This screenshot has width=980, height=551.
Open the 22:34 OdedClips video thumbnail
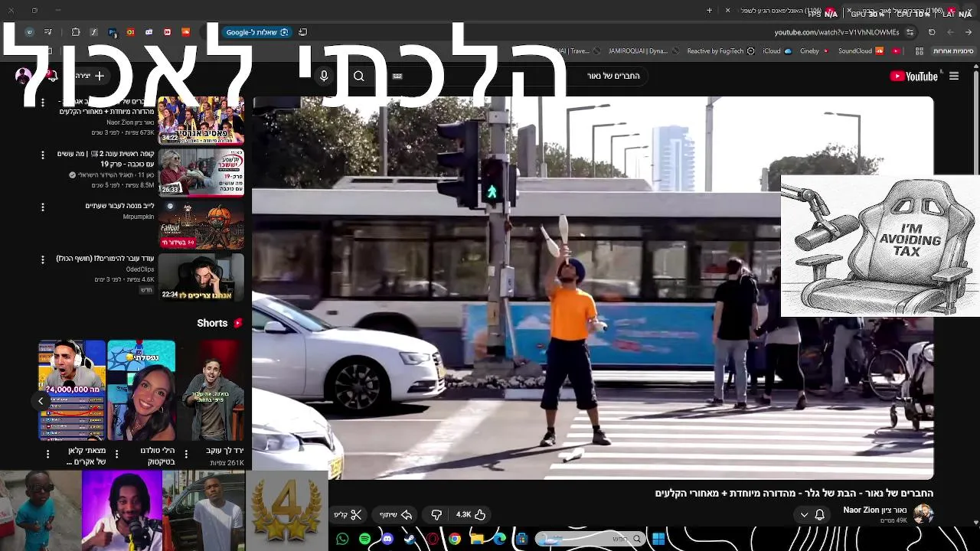(x=201, y=276)
